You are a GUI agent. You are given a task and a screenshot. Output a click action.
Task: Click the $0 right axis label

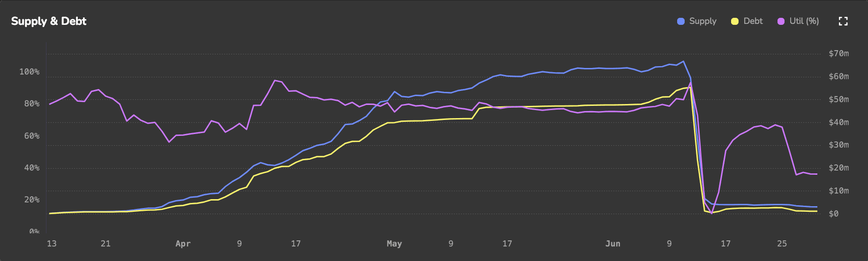(x=833, y=214)
